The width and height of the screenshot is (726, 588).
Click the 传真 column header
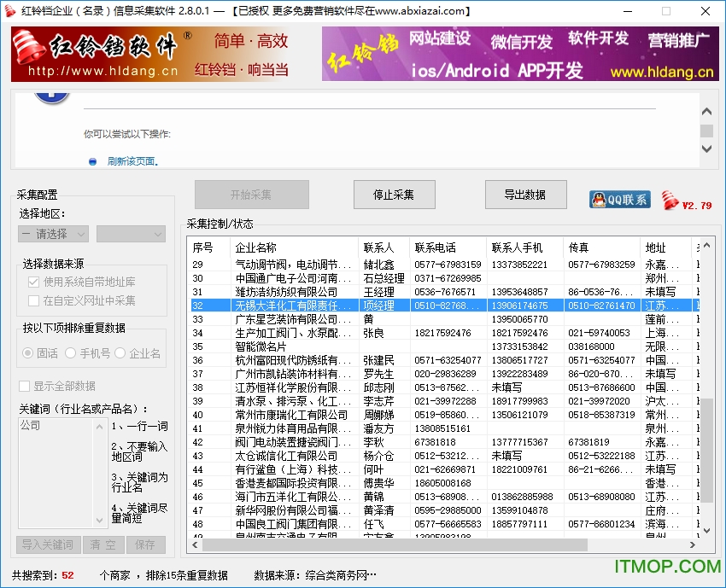[601, 247]
